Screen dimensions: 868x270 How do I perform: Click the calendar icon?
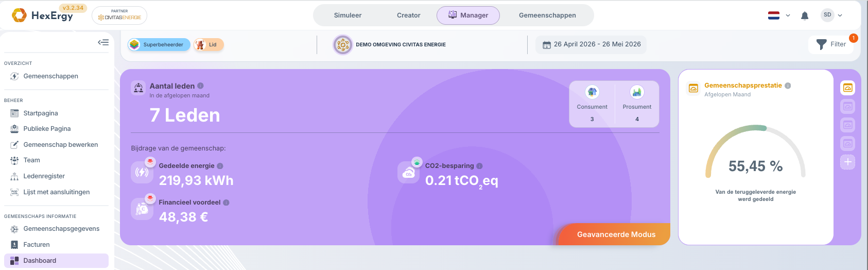click(x=547, y=45)
